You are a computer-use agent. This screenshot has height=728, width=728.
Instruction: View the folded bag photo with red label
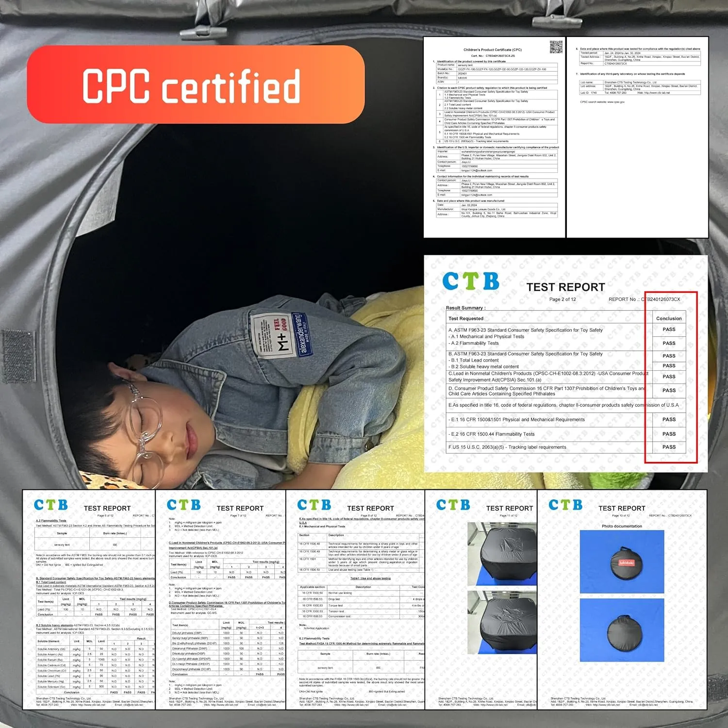[622, 562]
